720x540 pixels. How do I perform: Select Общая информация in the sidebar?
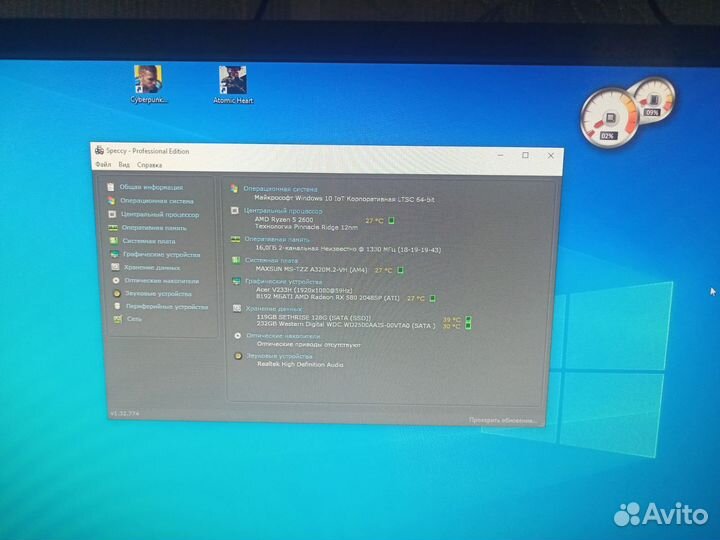(151, 187)
